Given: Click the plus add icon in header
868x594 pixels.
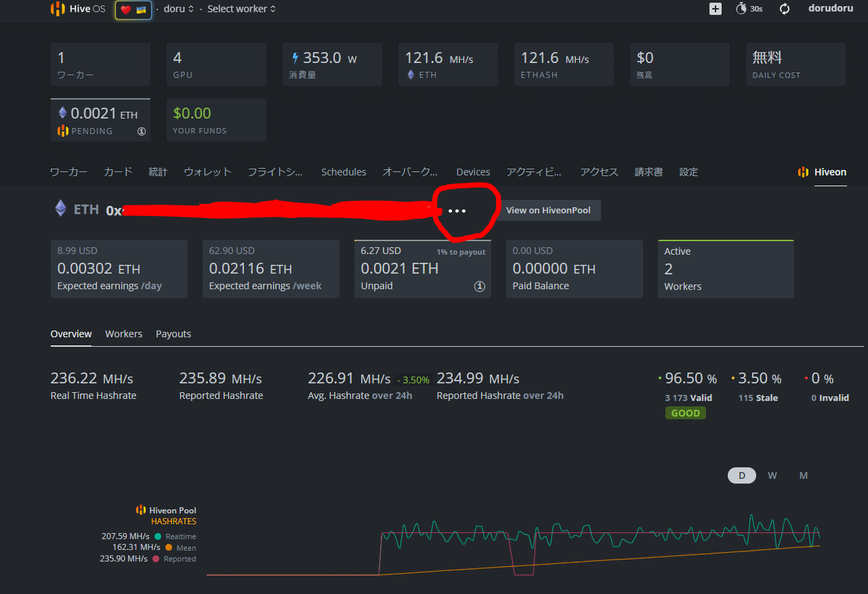Looking at the screenshot, I should pyautogui.click(x=716, y=9).
